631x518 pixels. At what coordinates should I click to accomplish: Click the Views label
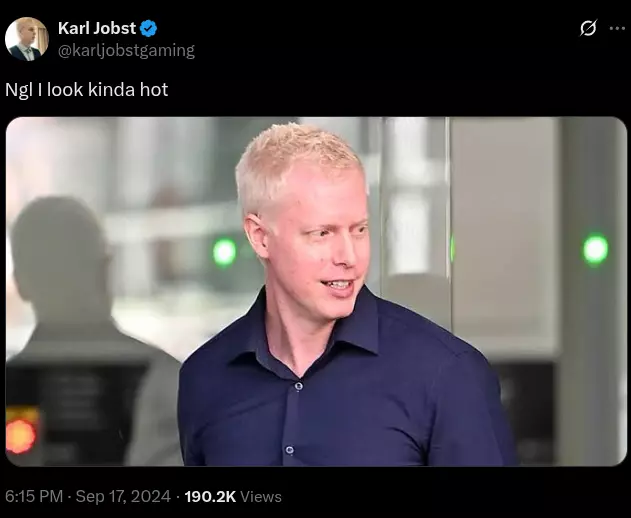click(261, 497)
